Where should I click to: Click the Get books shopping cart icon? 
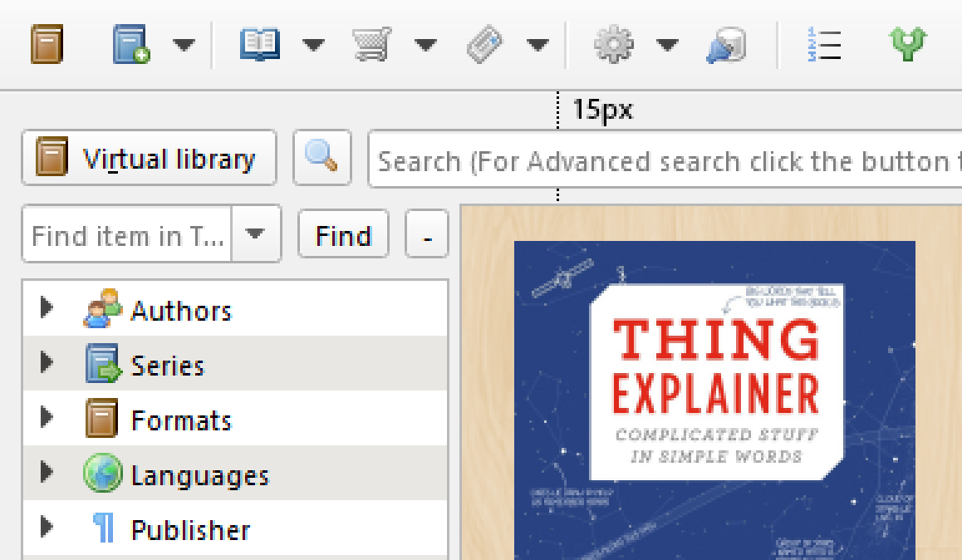372,44
